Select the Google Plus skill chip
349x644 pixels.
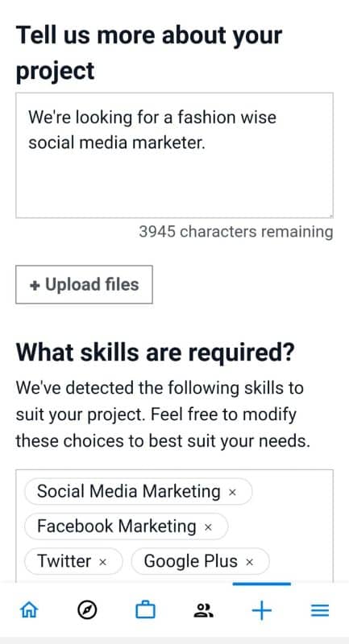click(200, 561)
